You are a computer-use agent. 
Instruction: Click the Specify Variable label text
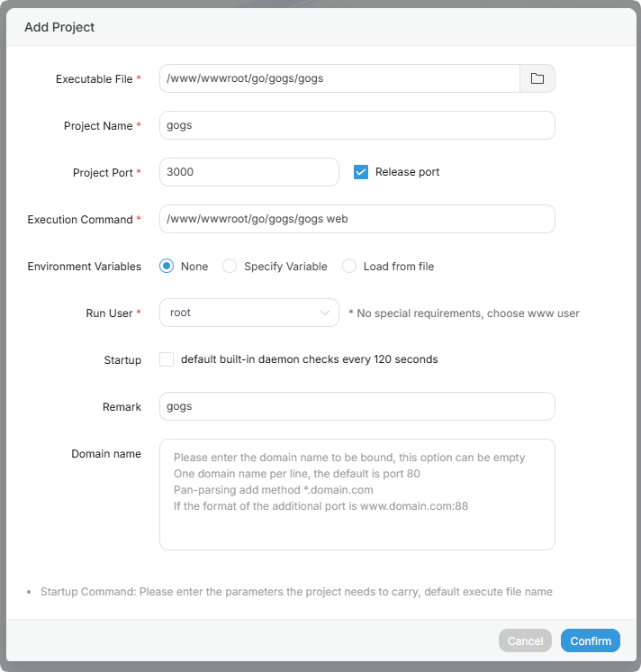coord(285,266)
